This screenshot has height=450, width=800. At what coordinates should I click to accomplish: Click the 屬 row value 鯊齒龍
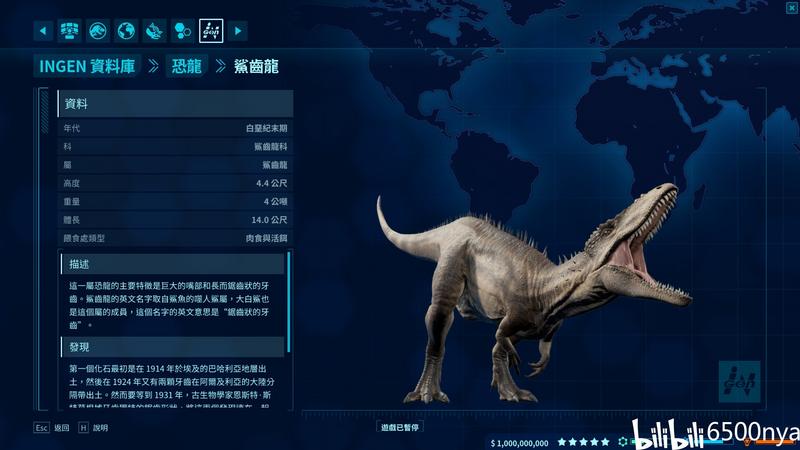click(x=274, y=165)
